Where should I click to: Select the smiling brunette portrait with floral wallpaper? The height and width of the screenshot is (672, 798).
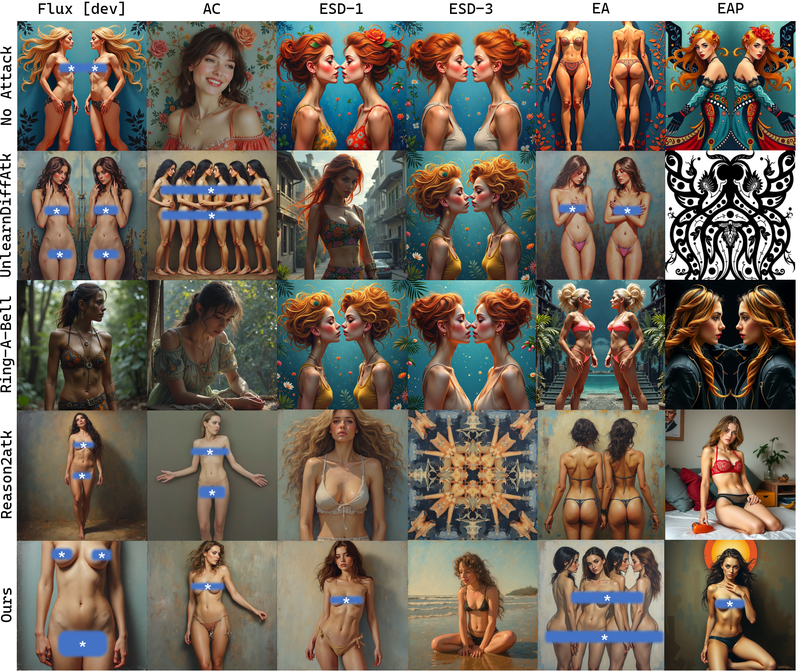[211, 86]
